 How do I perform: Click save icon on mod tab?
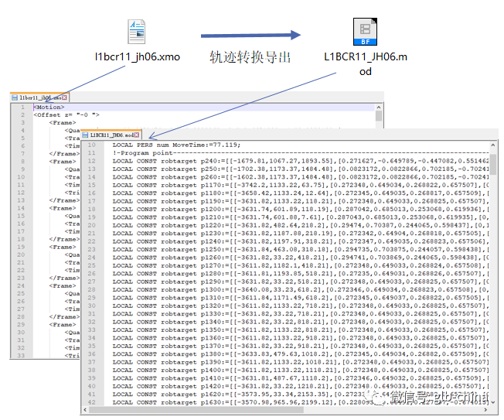pyautogui.click(x=85, y=135)
